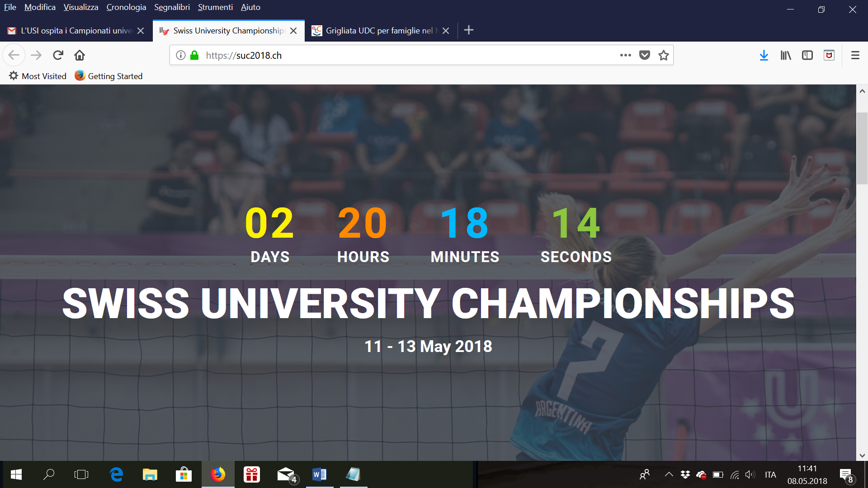Click the HOURS countdown label
The image size is (868, 488).
pos(363,257)
